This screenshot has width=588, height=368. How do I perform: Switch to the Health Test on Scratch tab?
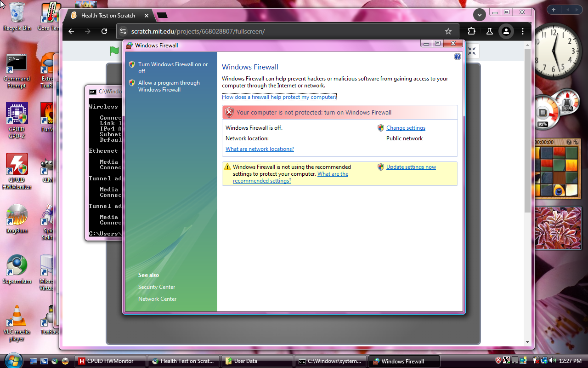point(108,15)
